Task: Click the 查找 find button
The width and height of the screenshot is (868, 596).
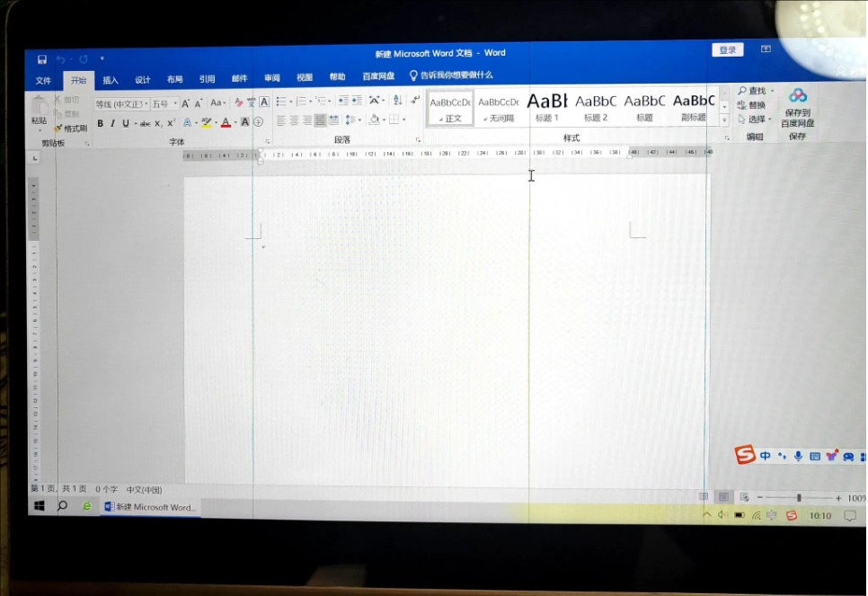Action: 752,90
